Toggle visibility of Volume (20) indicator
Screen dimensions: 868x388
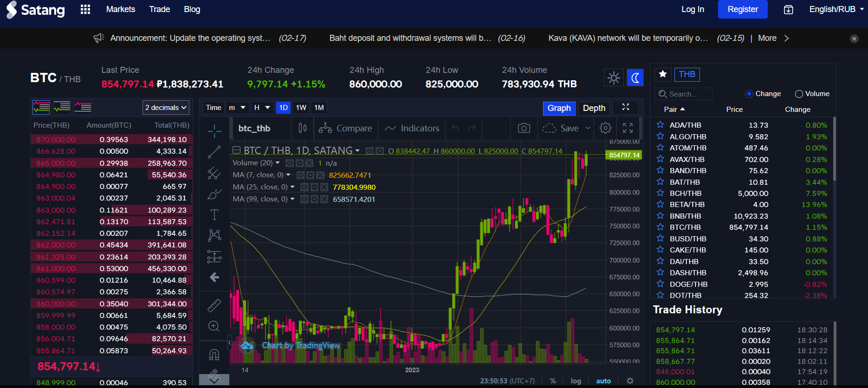(290, 163)
